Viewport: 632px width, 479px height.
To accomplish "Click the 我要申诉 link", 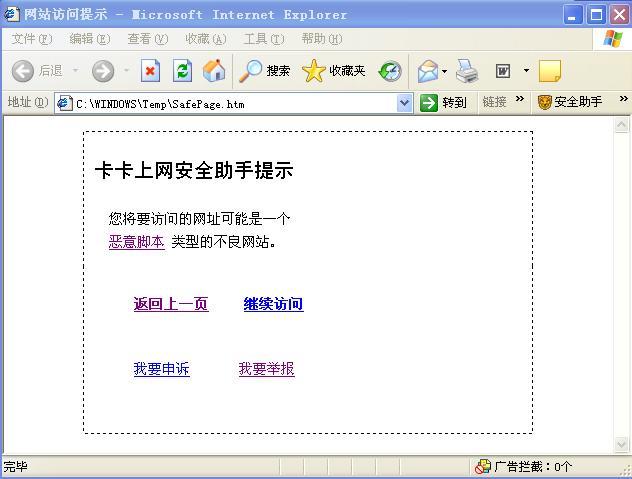I will tap(162, 369).
